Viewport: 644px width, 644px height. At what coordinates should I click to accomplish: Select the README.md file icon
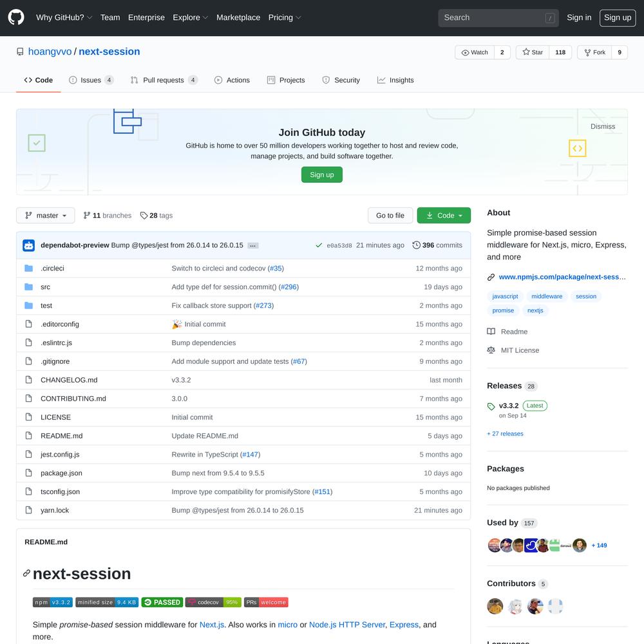[x=29, y=435]
